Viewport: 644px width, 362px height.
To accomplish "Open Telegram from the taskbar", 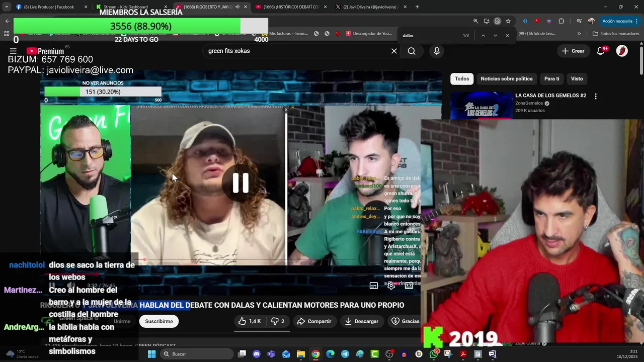I will (x=345, y=354).
